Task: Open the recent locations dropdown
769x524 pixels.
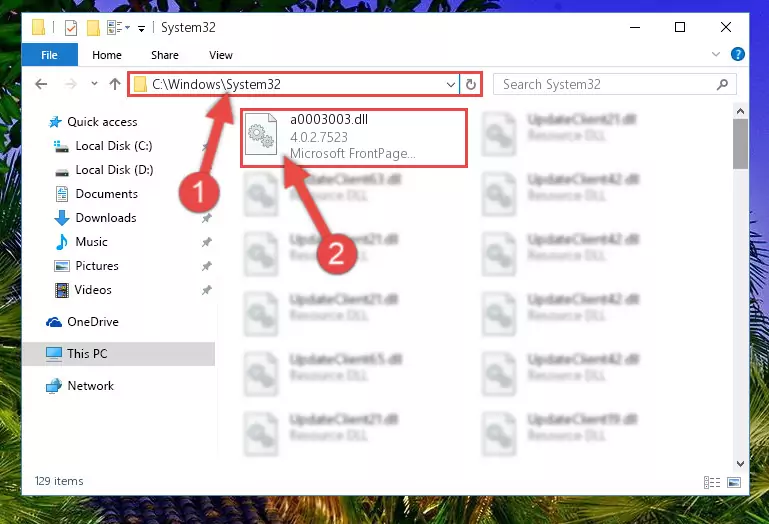Action: click(x=94, y=84)
